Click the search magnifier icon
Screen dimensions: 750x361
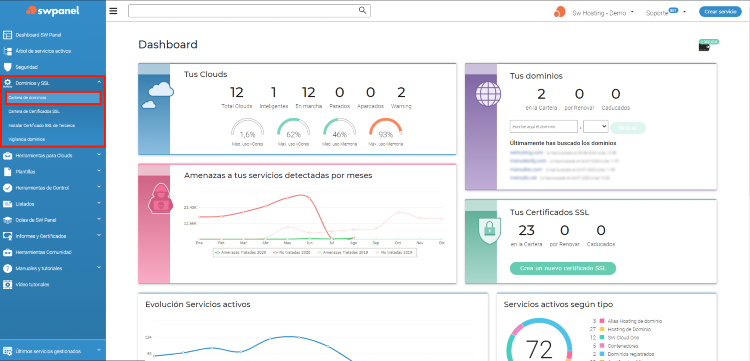pyautogui.click(x=363, y=10)
